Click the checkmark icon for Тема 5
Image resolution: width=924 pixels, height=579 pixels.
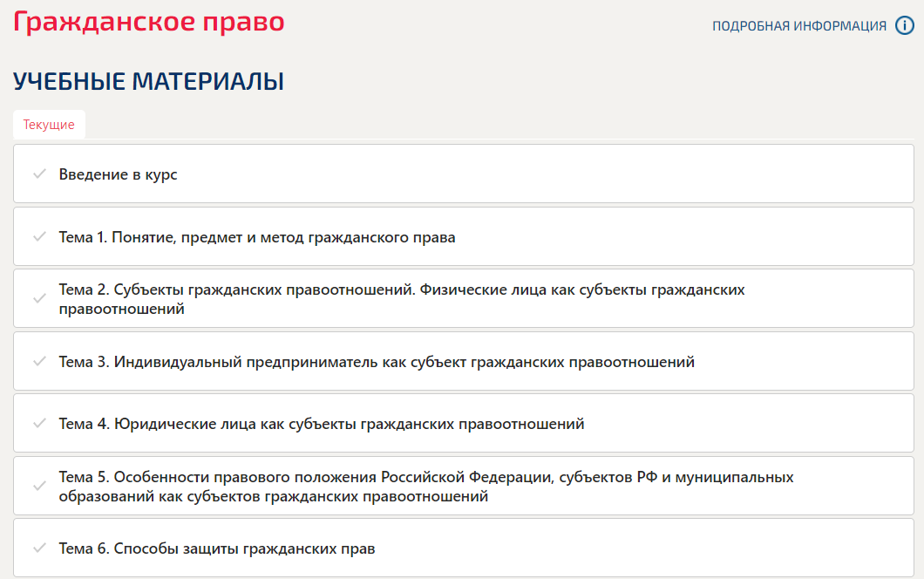(38, 486)
